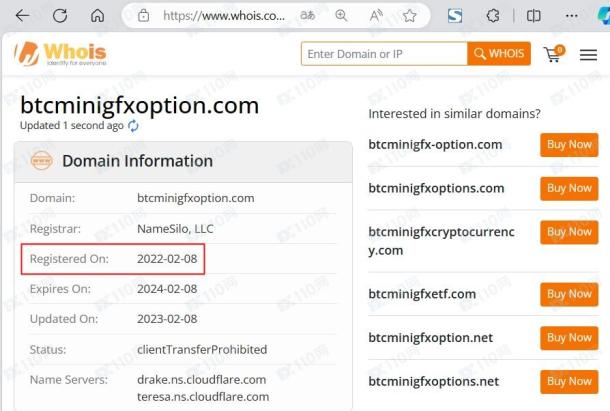Image resolution: width=610 pixels, height=411 pixels.
Task: Click the zoom magnifier icon in address bar
Action: pyautogui.click(x=341, y=16)
